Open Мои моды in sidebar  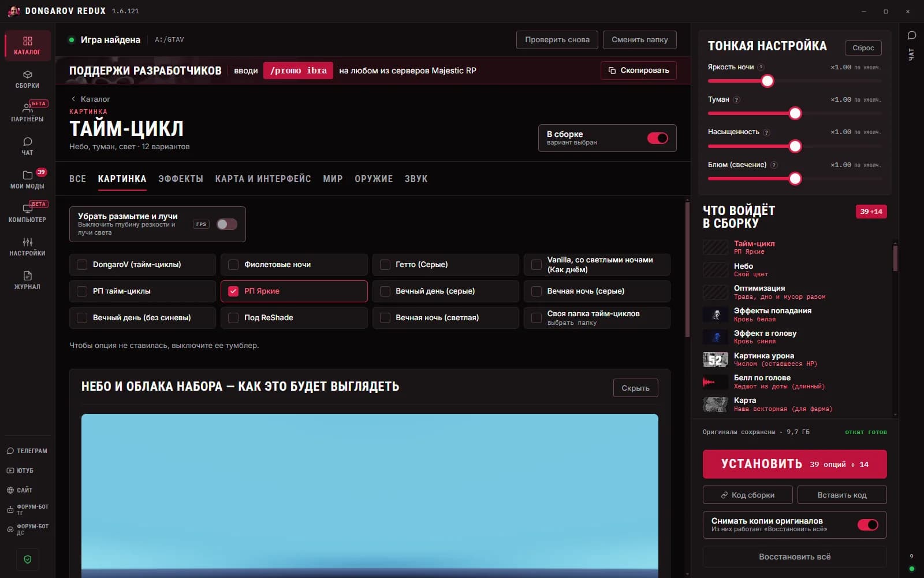27,180
